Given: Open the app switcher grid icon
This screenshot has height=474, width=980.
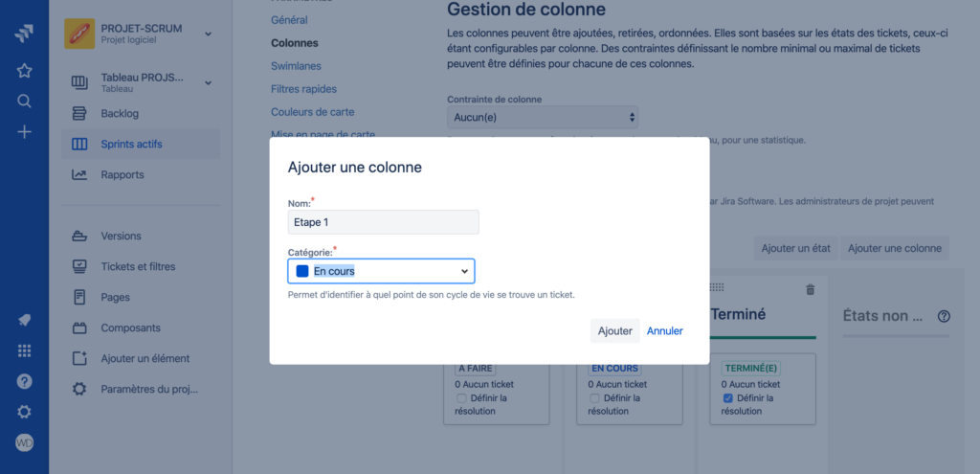Looking at the screenshot, I should pyautogui.click(x=25, y=350).
